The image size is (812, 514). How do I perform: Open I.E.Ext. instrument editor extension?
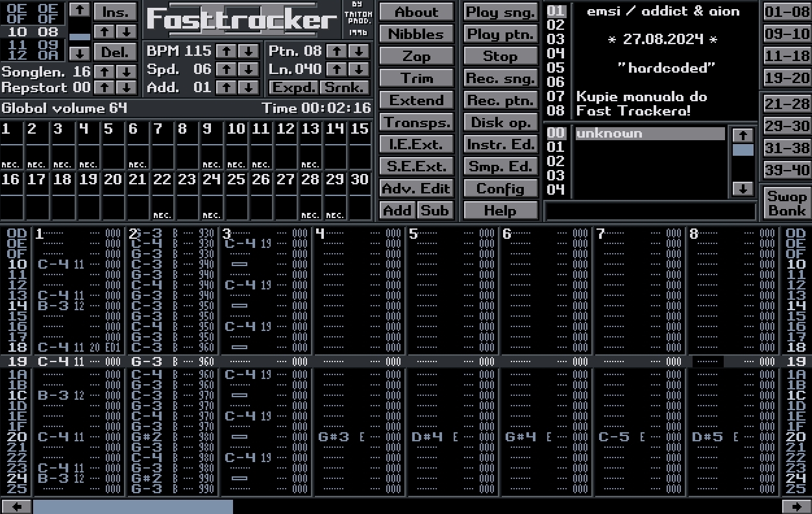pos(416,144)
